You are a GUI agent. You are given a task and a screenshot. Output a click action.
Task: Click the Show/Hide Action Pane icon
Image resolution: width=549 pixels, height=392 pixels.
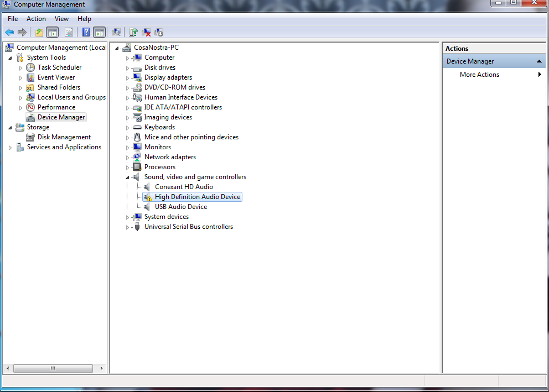100,32
